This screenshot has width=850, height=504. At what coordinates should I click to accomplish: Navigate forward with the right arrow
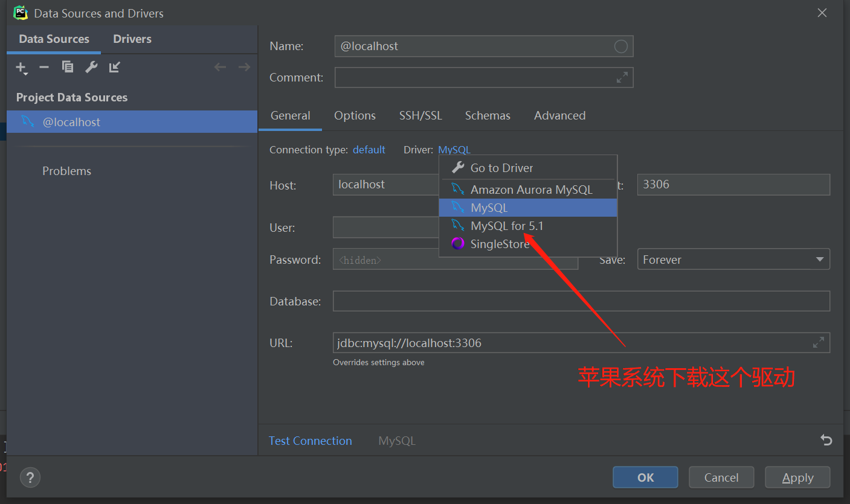tap(244, 67)
